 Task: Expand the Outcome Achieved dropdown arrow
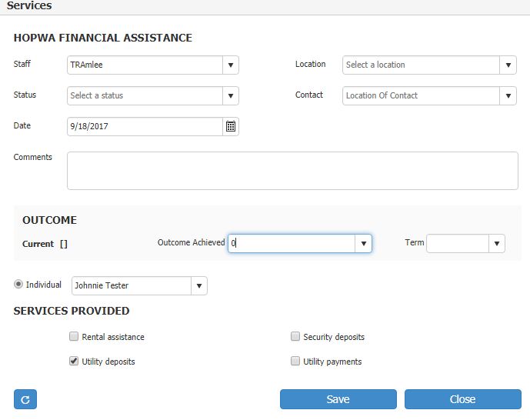click(x=363, y=243)
